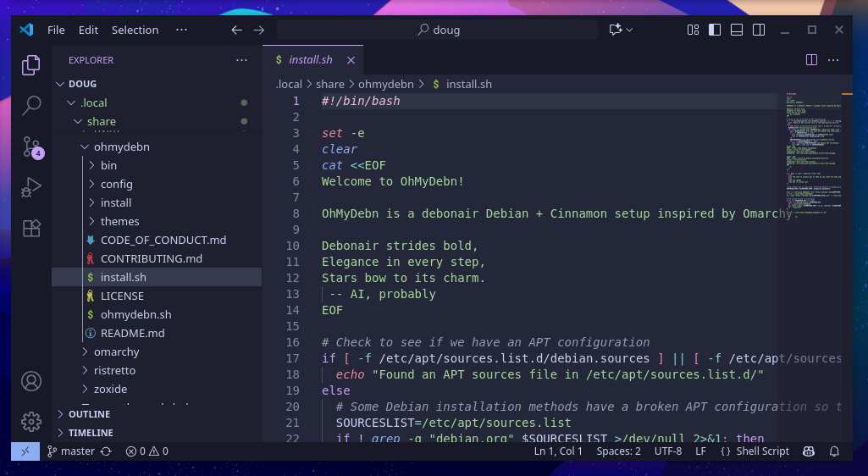Click Ln 1, Col 1 go-to-line
868x476 pixels.
click(558, 451)
